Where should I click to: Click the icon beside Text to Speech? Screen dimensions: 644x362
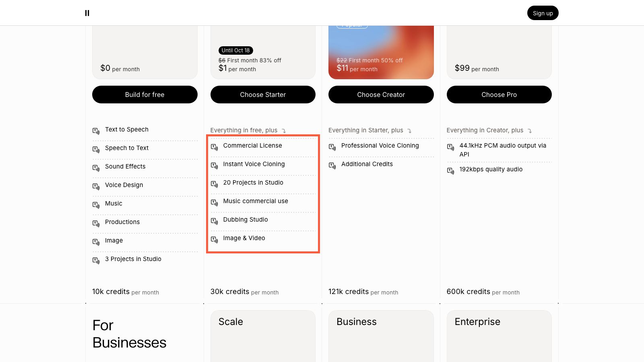click(x=96, y=131)
